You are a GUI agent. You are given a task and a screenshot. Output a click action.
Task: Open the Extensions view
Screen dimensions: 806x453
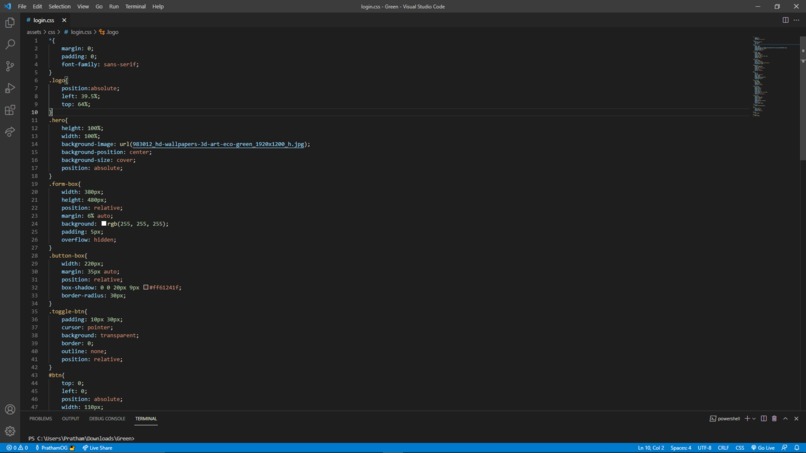[10, 110]
